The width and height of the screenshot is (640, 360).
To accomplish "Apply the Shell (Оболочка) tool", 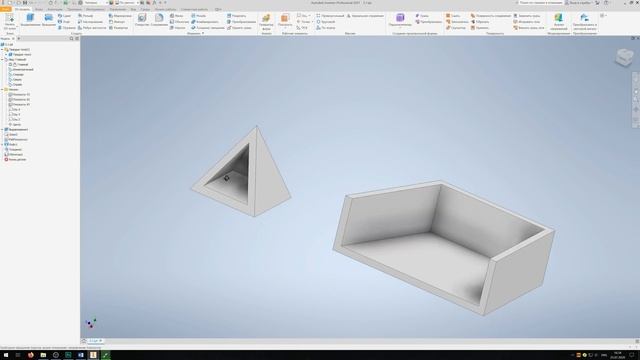I will tap(179, 22).
